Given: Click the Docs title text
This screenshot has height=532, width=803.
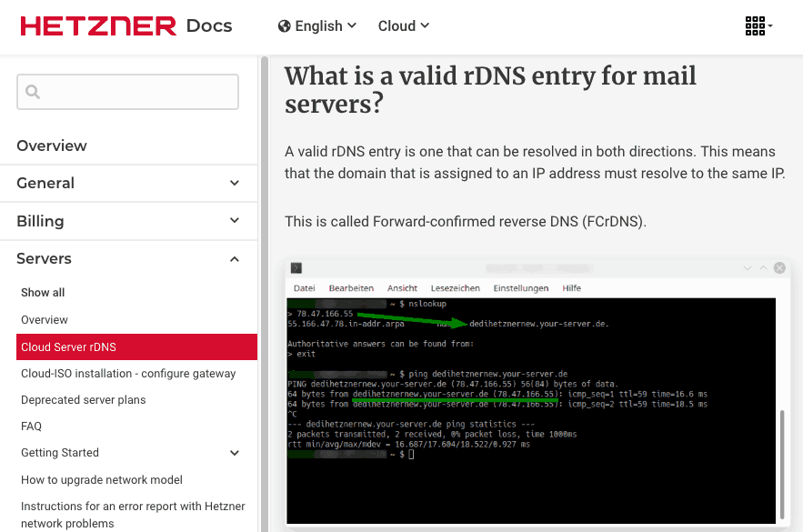Looking at the screenshot, I should pyautogui.click(x=209, y=26).
